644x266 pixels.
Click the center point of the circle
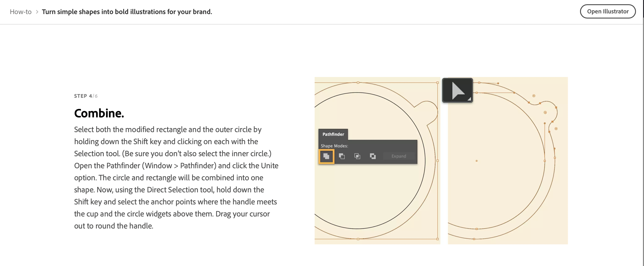(477, 161)
